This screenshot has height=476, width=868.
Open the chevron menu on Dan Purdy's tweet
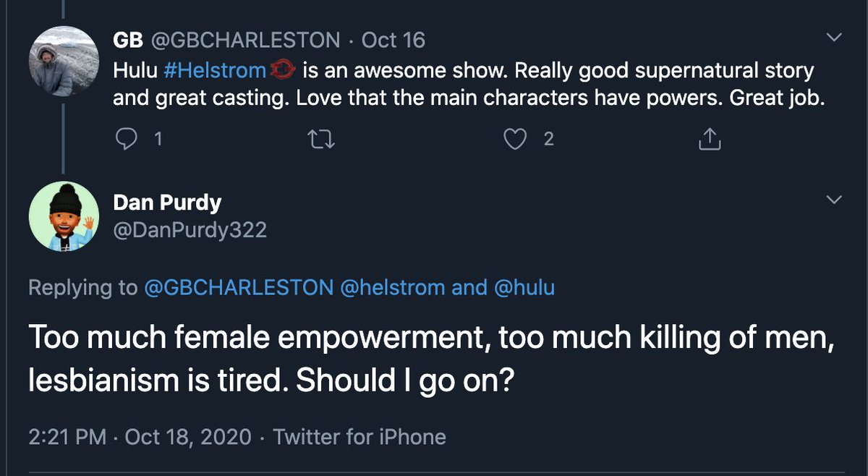(x=834, y=199)
